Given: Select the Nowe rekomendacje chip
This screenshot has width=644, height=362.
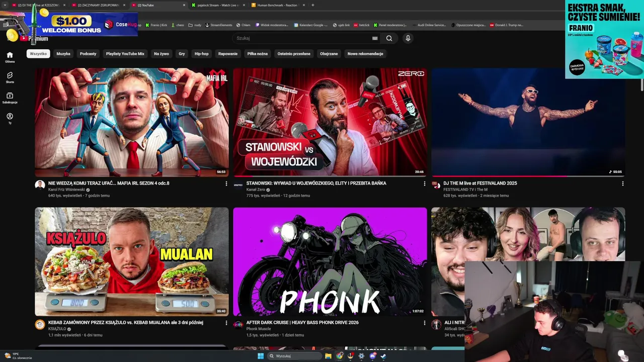Looking at the screenshot, I should (365, 54).
